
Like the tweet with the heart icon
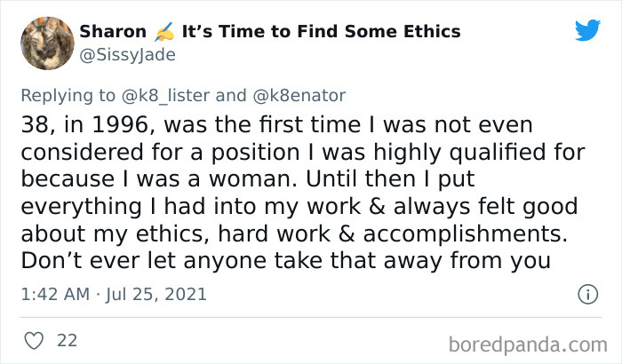pyautogui.click(x=36, y=339)
